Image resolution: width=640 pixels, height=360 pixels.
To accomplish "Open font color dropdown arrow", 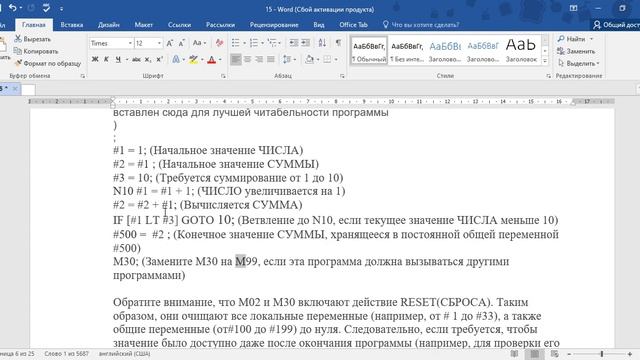I will pyautogui.click(x=220, y=60).
